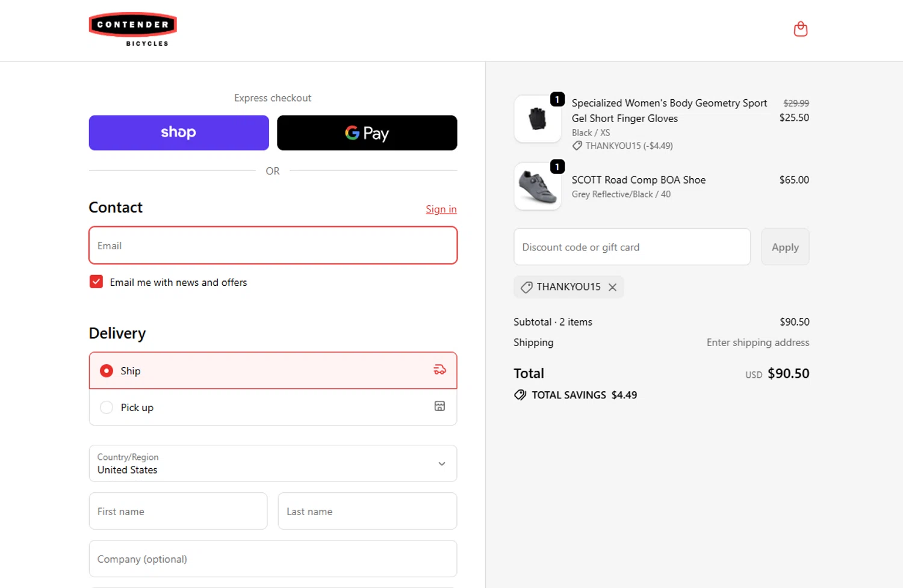Click the Company (optional) field
903x588 pixels.
click(x=273, y=559)
